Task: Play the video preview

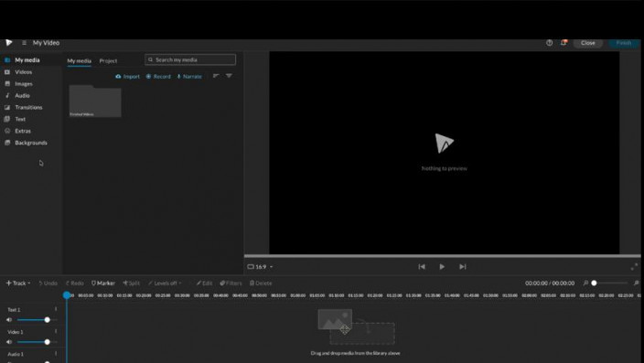Action: pyautogui.click(x=442, y=266)
